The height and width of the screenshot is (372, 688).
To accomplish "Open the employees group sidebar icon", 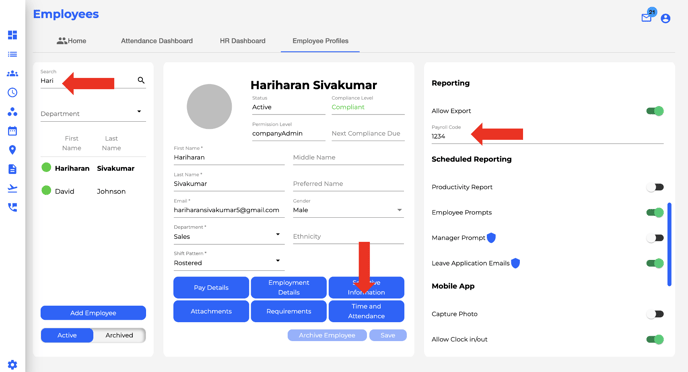I will [x=12, y=73].
